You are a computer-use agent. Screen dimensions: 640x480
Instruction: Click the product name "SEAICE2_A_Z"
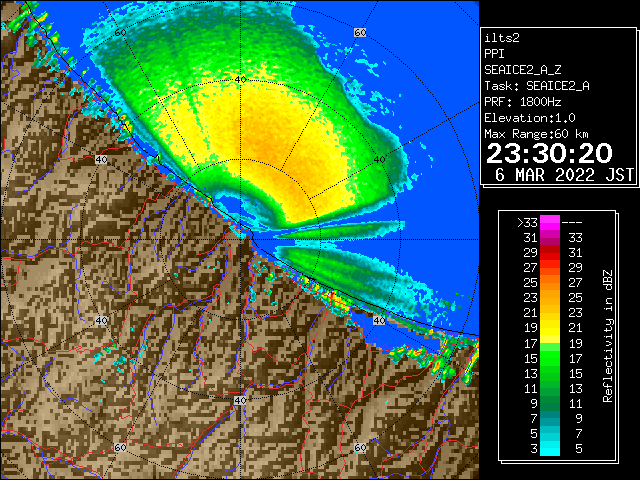point(522,70)
